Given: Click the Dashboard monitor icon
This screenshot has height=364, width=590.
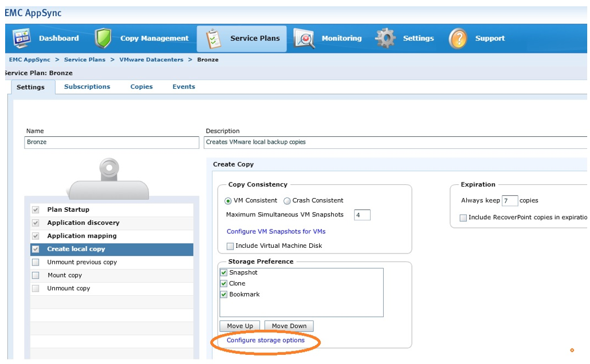Looking at the screenshot, I should click(x=22, y=38).
